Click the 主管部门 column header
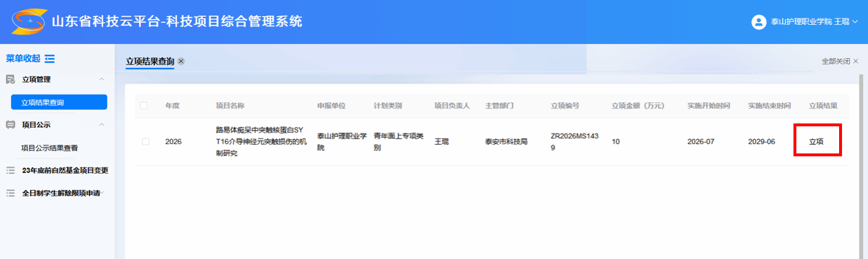 (499, 106)
